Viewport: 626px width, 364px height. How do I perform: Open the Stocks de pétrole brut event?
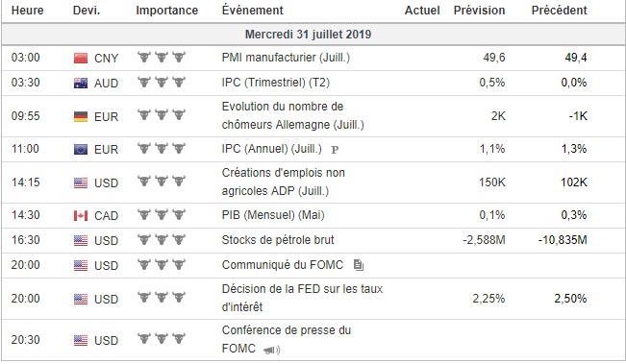(x=278, y=240)
